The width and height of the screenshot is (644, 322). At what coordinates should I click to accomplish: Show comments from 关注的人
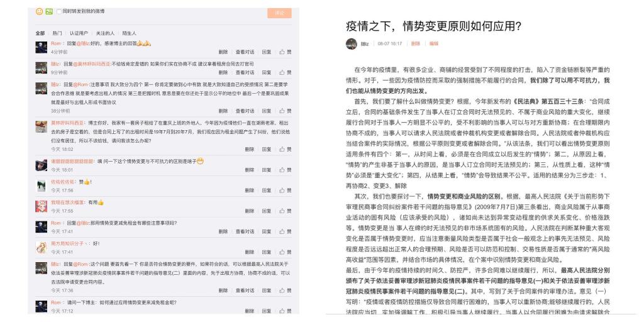coord(104,33)
